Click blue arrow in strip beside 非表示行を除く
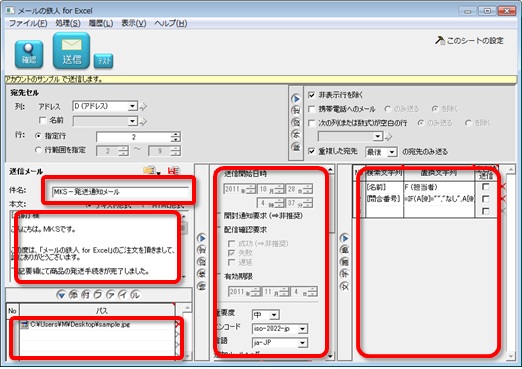 click(x=296, y=99)
